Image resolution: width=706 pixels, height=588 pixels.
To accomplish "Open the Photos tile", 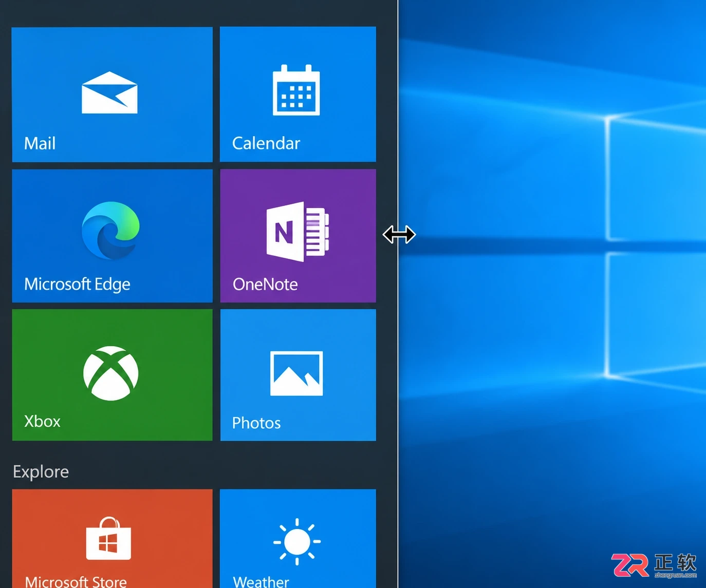I will 298,375.
